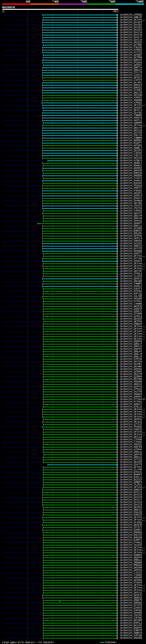Pick the UniRef100_A5ADL7 entry

coord(131,163)
